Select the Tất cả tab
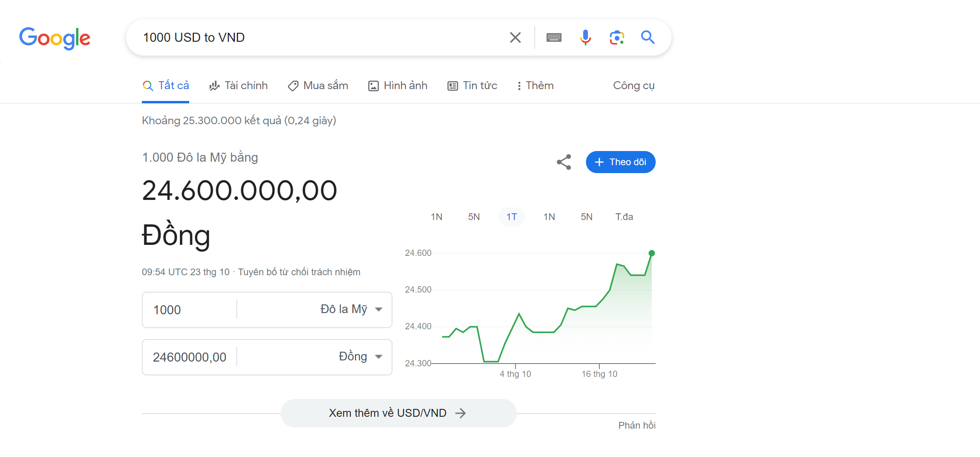This screenshot has height=457, width=980. point(166,86)
